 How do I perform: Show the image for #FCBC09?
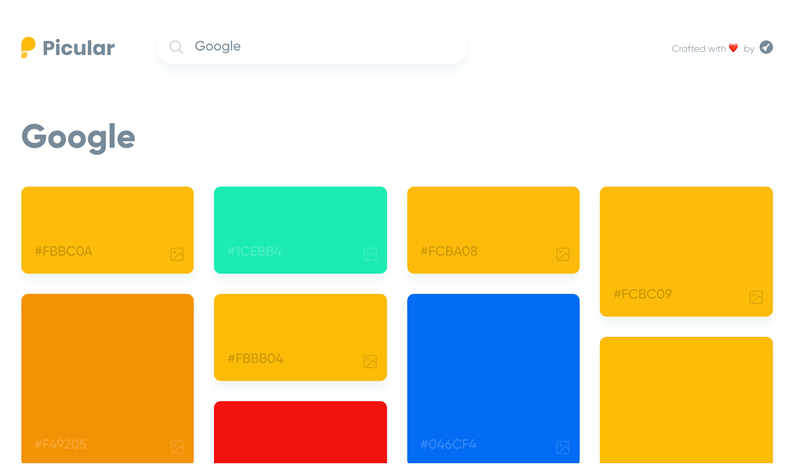click(x=756, y=297)
